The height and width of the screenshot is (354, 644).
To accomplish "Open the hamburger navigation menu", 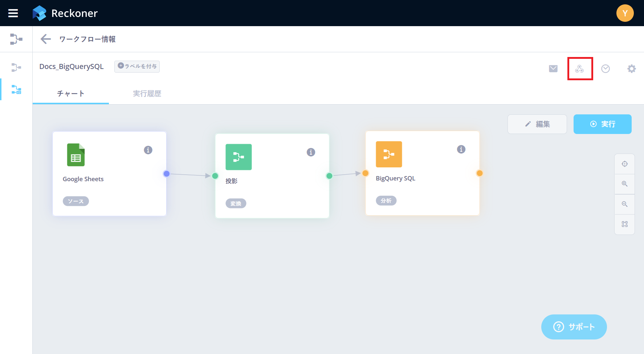I will pyautogui.click(x=13, y=13).
